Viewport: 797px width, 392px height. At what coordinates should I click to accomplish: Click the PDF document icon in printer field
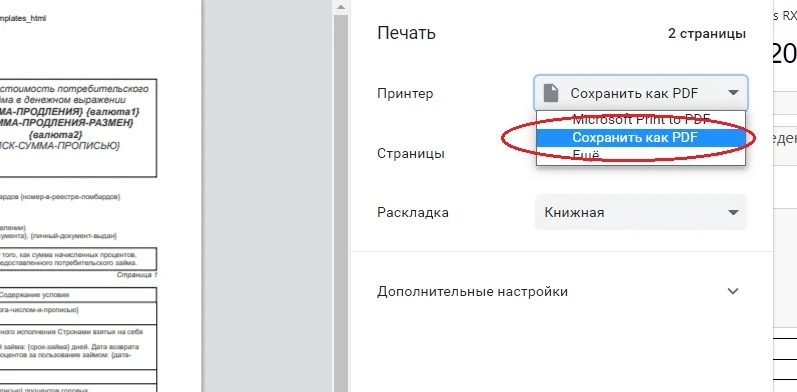[550, 93]
